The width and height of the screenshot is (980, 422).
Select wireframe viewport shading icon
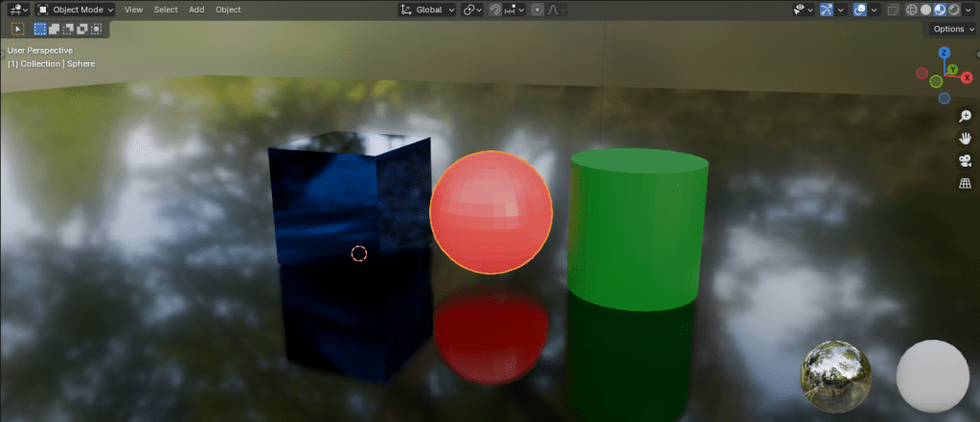pyautogui.click(x=911, y=10)
